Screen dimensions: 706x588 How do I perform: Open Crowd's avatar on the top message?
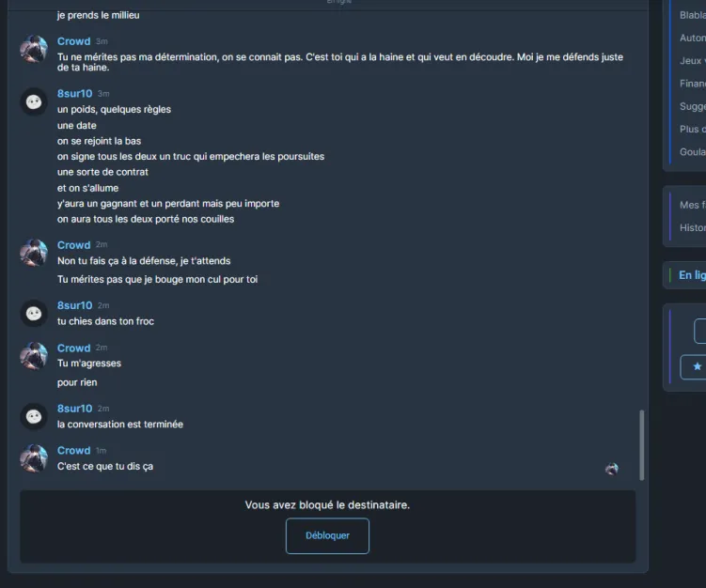pyautogui.click(x=34, y=49)
